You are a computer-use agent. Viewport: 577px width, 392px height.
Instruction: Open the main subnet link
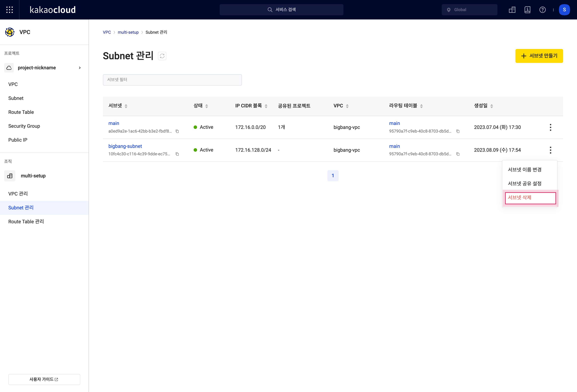tap(114, 123)
